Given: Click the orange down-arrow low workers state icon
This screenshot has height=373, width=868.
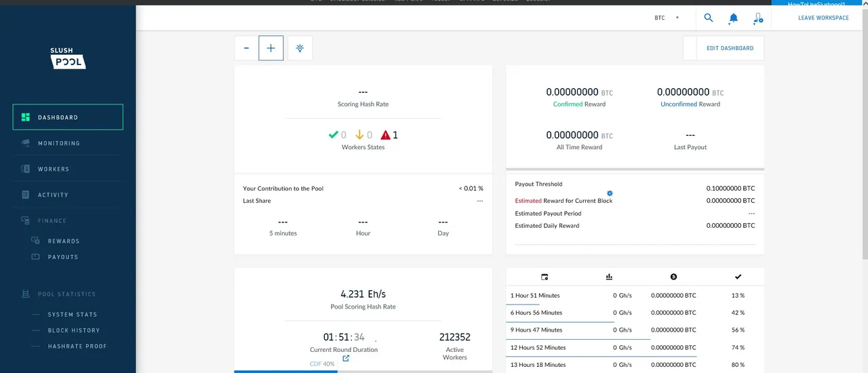Looking at the screenshot, I should point(359,135).
